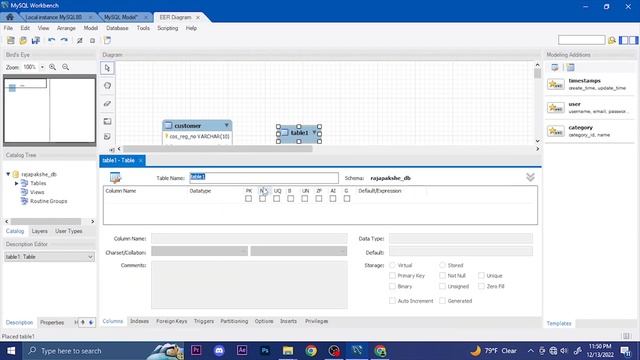Switch to the MySQL Model tab
The image size is (640, 360).
[121, 17]
